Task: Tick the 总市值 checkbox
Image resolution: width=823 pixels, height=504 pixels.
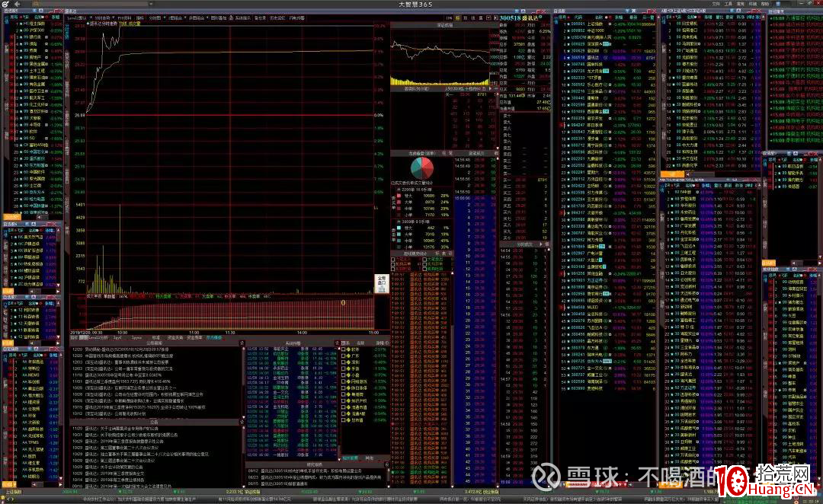Action: click(x=343, y=420)
